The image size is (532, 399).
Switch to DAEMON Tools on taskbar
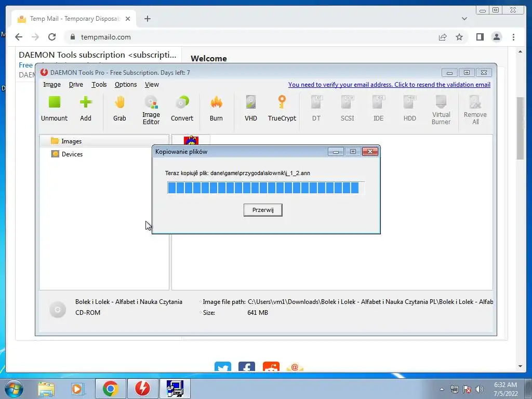point(142,389)
